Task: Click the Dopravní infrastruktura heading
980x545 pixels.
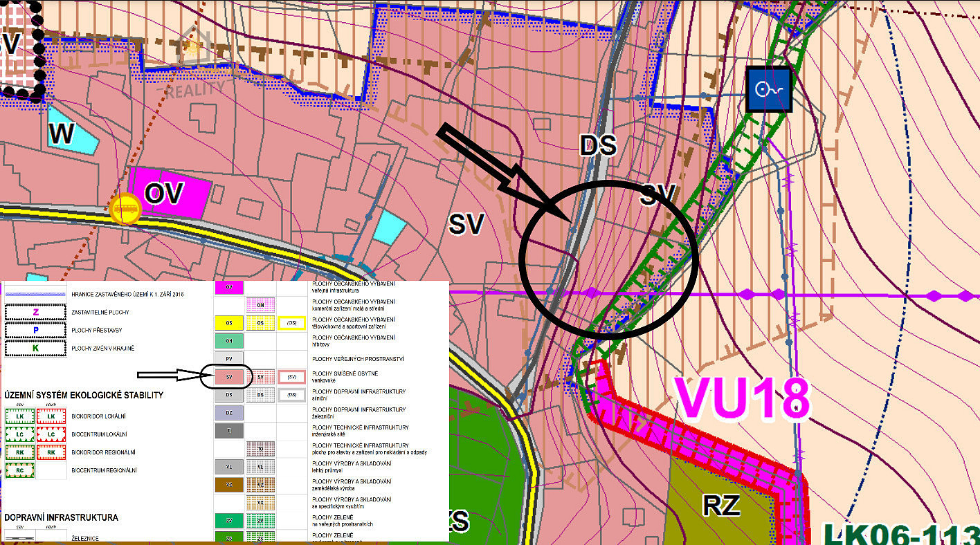Action: (x=61, y=517)
